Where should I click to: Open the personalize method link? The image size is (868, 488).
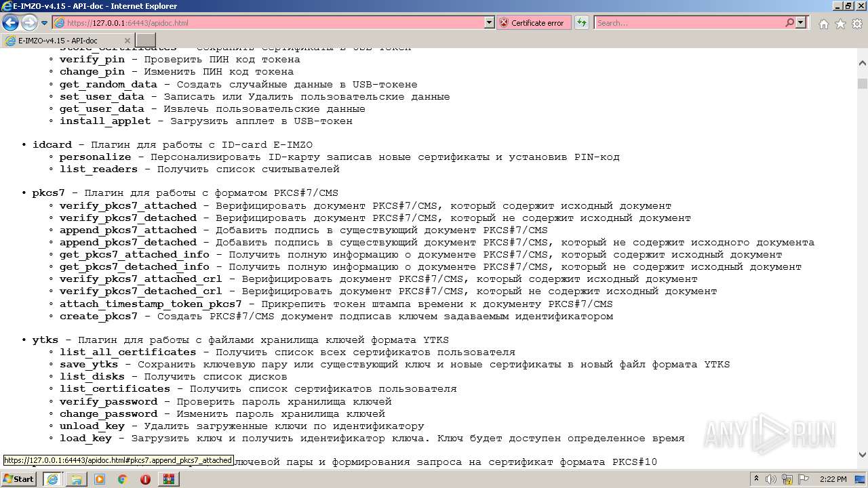tap(96, 157)
